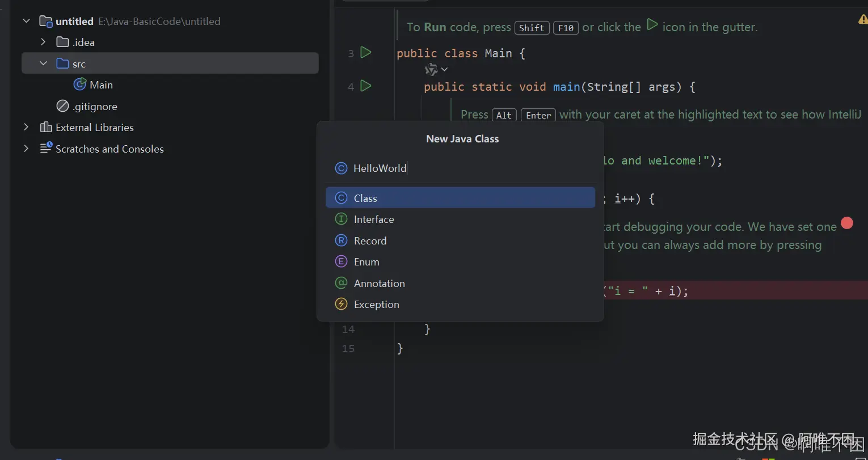868x460 pixels.
Task: Click the External Libraries icon
Action: coord(46,128)
